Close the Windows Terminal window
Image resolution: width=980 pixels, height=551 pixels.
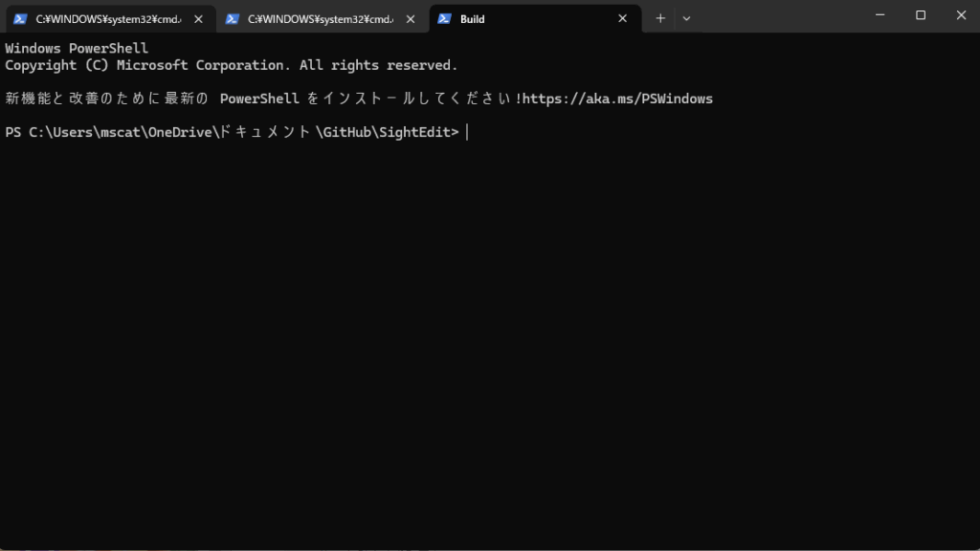tap(961, 15)
